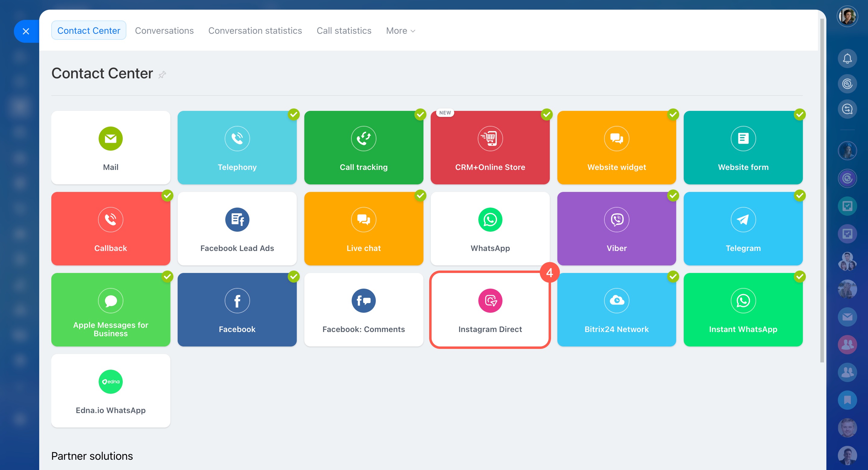Image resolution: width=868 pixels, height=470 pixels.
Task: Open the Telephony channel tile
Action: (x=237, y=147)
